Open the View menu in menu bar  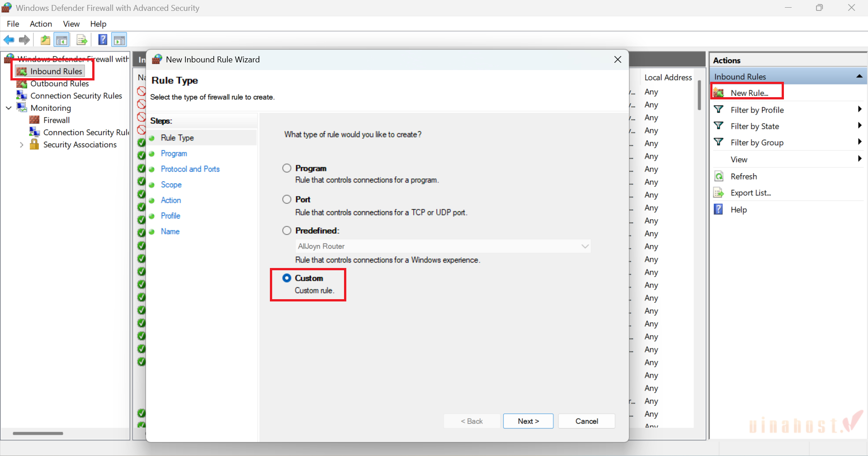point(71,24)
